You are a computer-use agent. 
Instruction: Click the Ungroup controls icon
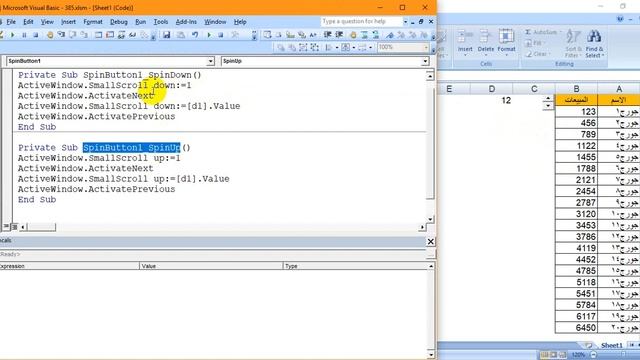click(314, 48)
